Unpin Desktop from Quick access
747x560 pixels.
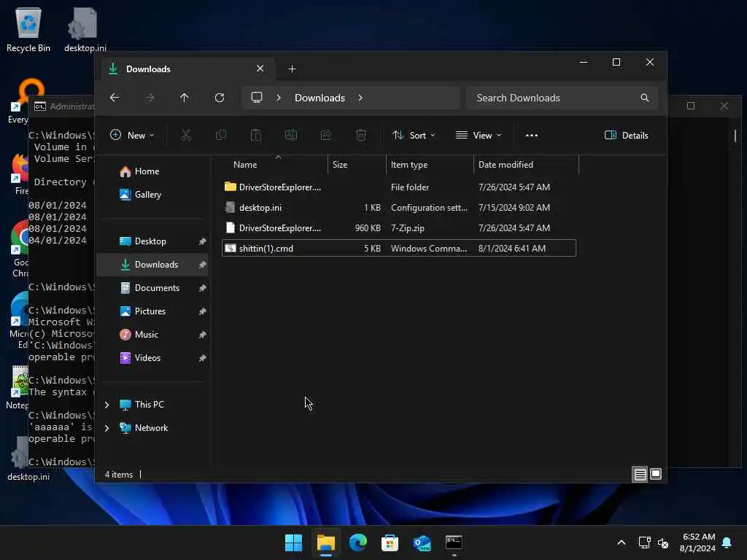pyautogui.click(x=203, y=241)
